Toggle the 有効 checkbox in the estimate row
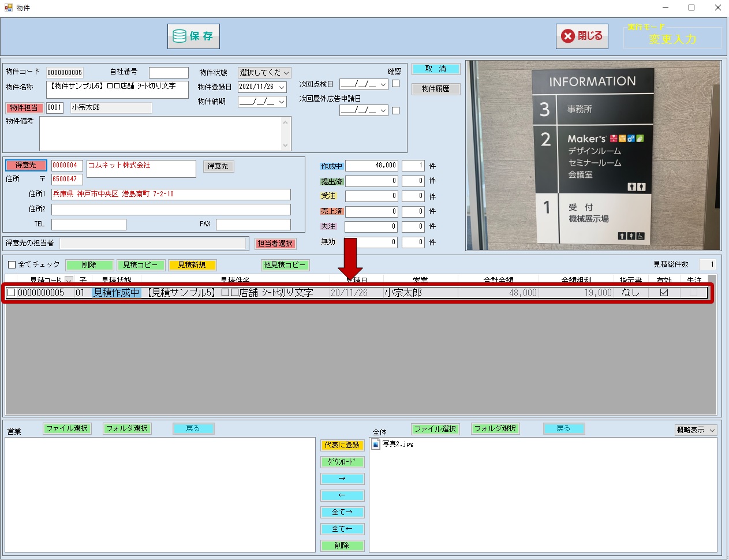Viewport: 729px width, 560px height. click(x=664, y=293)
